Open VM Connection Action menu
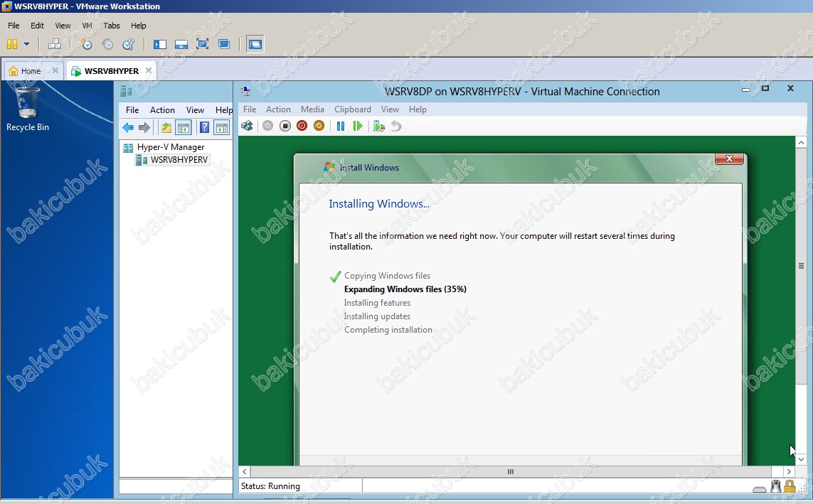The height and width of the screenshot is (504, 813). point(278,109)
